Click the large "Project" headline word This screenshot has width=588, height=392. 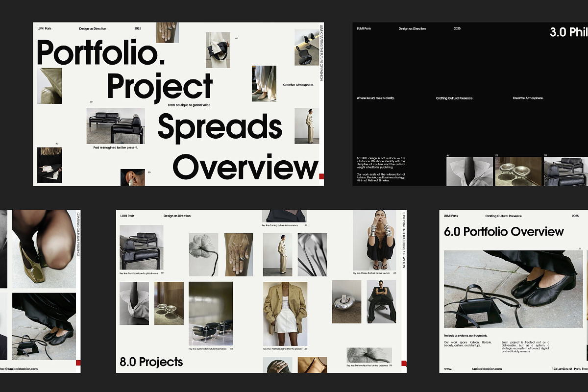(x=160, y=87)
